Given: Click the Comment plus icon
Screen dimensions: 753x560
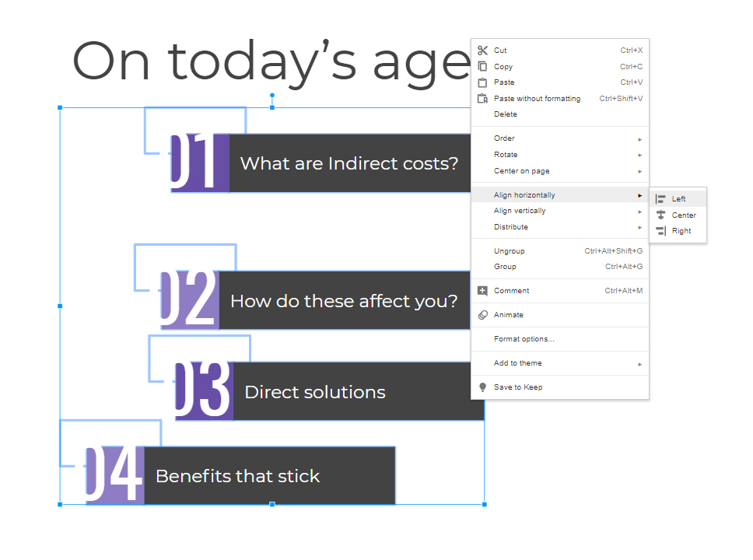Looking at the screenshot, I should (482, 291).
